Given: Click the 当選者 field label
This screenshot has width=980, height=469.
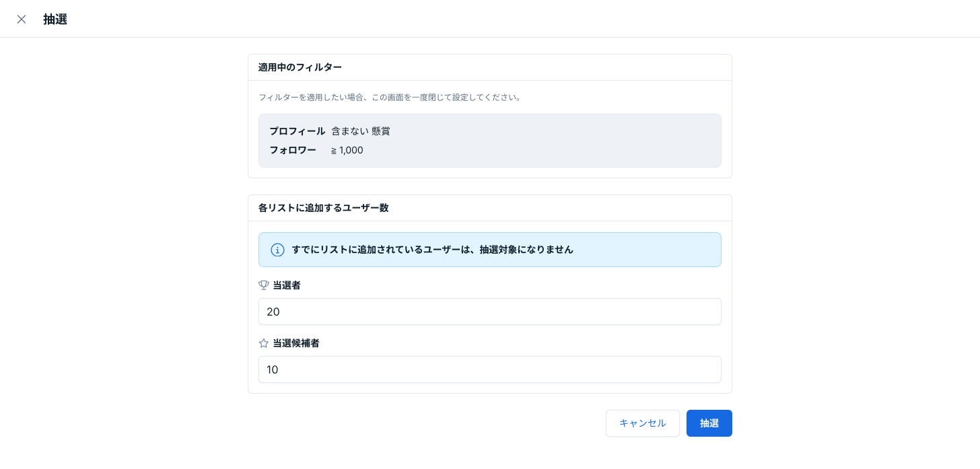Looking at the screenshot, I should [x=287, y=285].
